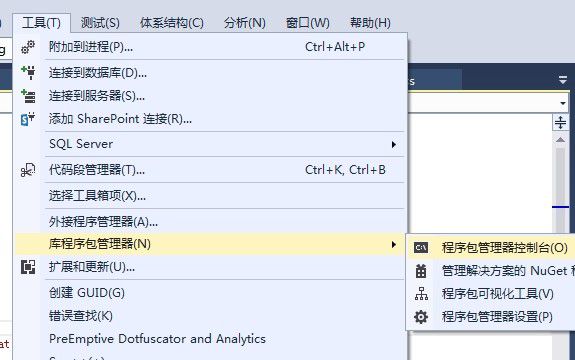The image size is (575, 360).
Task: Click the Attach to Process gears icon
Action: [28, 47]
